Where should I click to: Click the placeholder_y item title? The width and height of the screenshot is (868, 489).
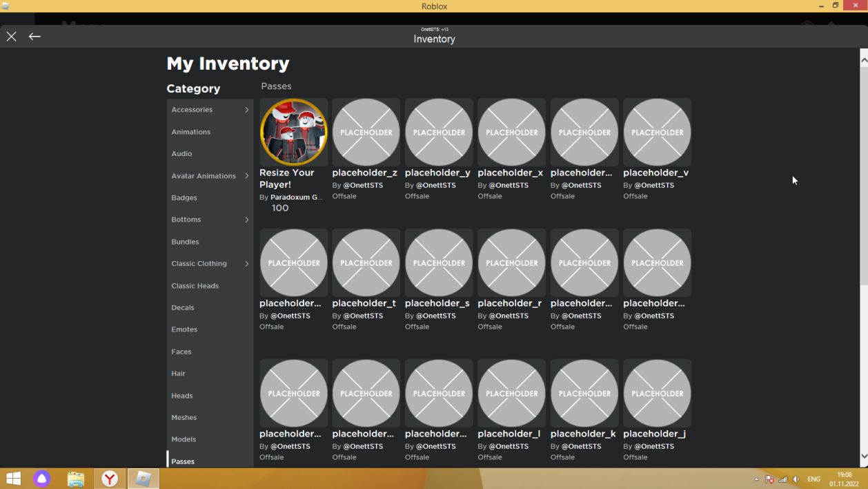[x=437, y=173]
